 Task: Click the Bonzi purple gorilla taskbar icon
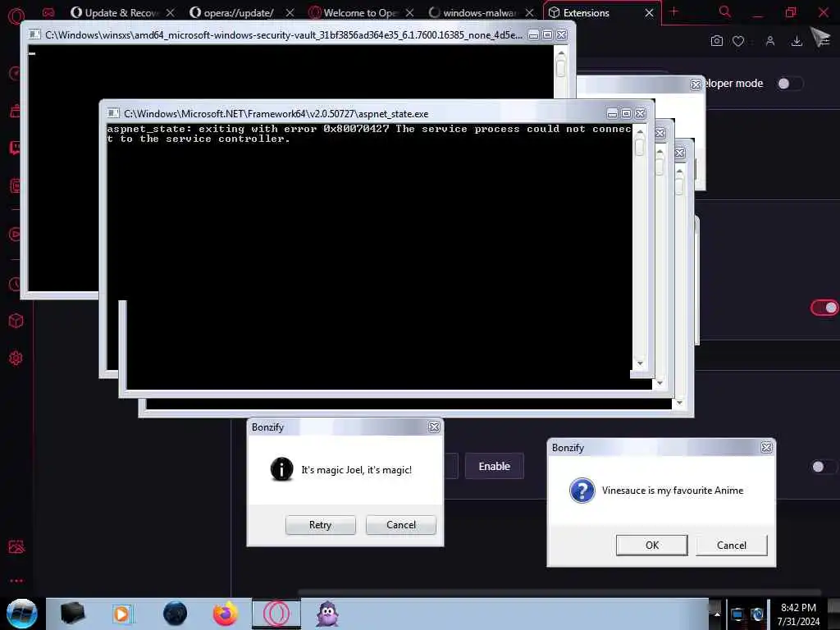pos(327,614)
